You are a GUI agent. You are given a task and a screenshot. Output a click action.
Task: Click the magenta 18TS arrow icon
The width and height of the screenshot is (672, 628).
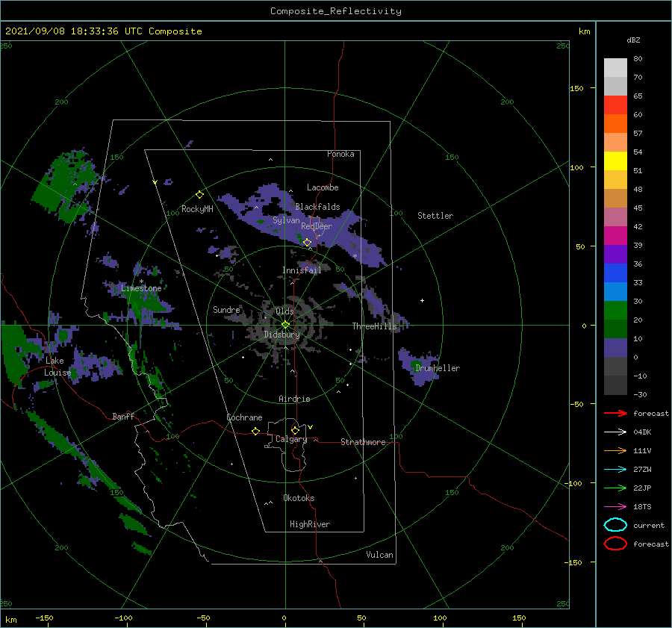pyautogui.click(x=615, y=507)
